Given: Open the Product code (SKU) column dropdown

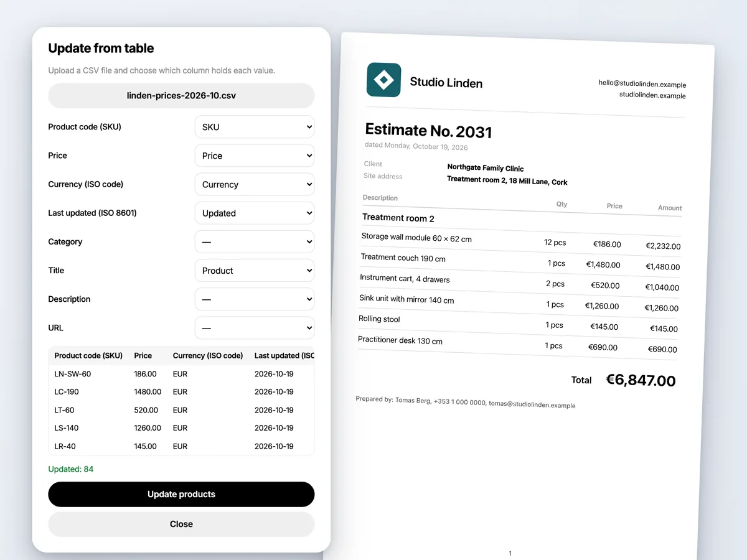Looking at the screenshot, I should tap(255, 127).
